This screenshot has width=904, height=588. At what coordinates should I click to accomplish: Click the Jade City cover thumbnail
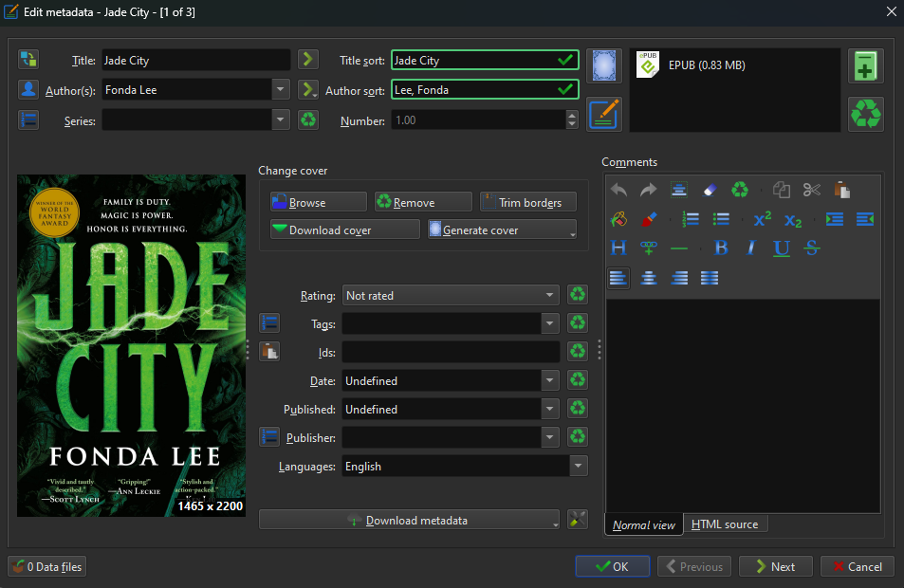[131, 346]
